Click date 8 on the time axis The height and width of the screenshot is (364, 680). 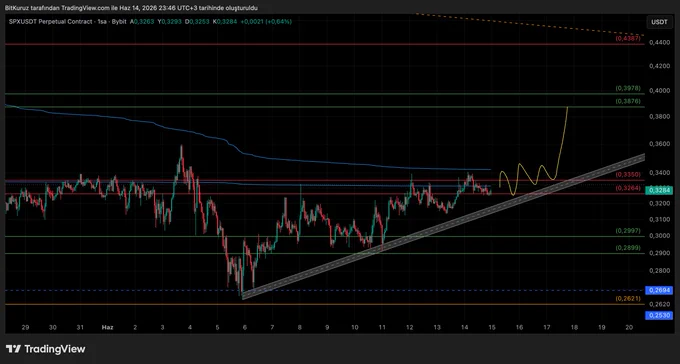[x=300, y=328]
